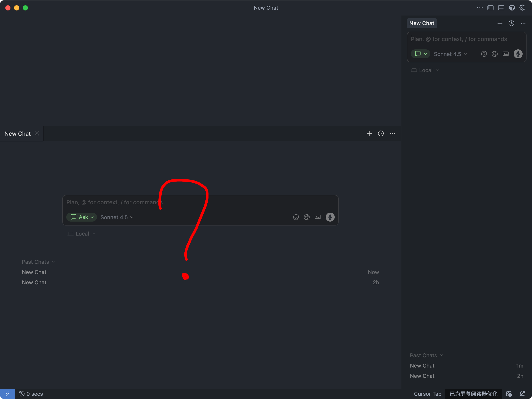The height and width of the screenshot is (399, 532).
Task: Click the @ mention icon in right chat panel
Action: click(x=484, y=54)
